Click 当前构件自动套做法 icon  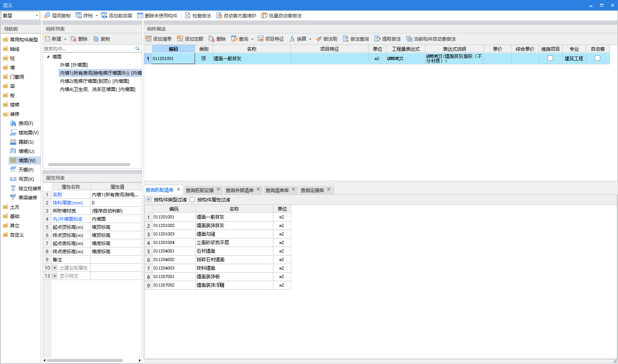409,39
